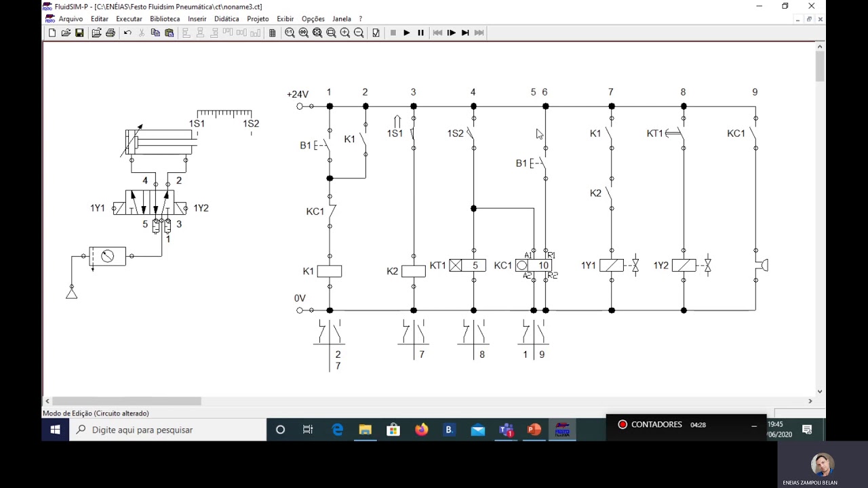Open the Editar menu
The width and height of the screenshot is (868, 488).
pos(100,19)
